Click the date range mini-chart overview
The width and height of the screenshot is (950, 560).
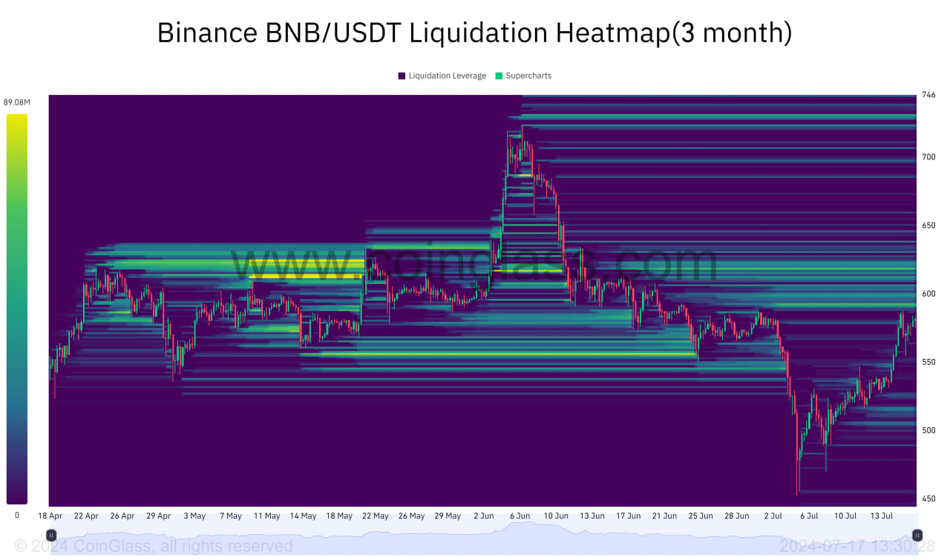[x=484, y=535]
